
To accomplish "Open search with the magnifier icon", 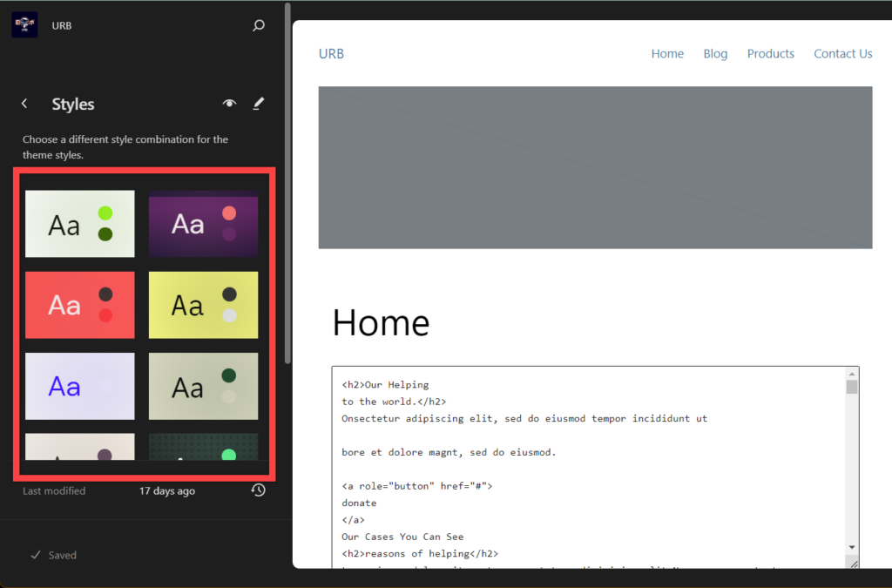I will (x=258, y=25).
